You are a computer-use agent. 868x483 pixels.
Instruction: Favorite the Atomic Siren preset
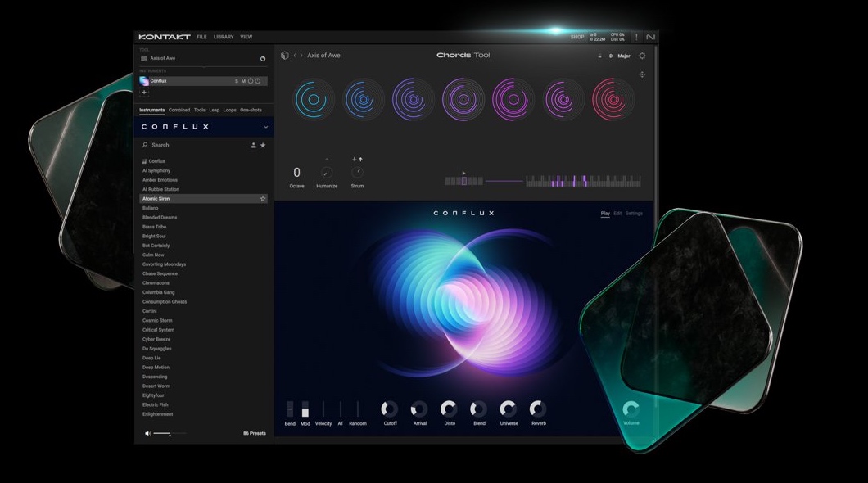pos(263,199)
